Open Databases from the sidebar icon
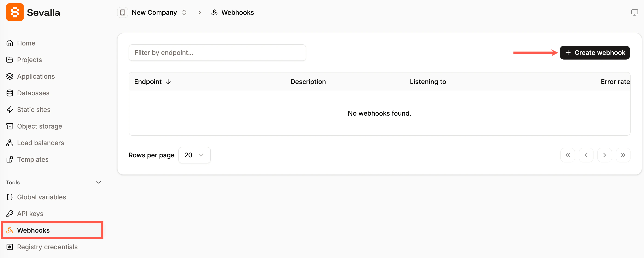This screenshot has height=258, width=644. (x=9, y=93)
